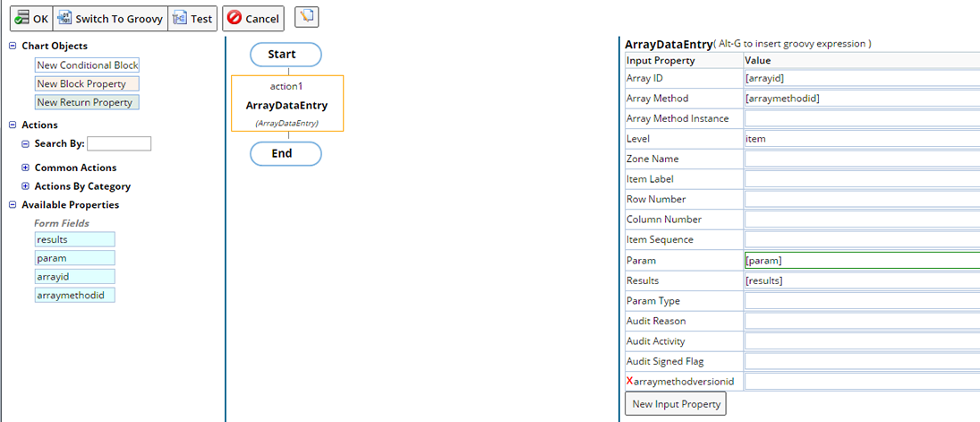Click New Return Property chart object

[87, 103]
